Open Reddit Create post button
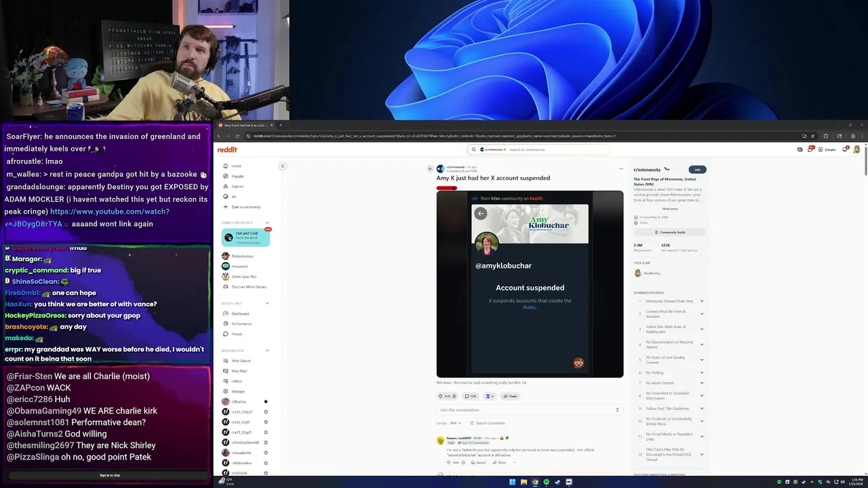868x488 pixels. (x=827, y=150)
